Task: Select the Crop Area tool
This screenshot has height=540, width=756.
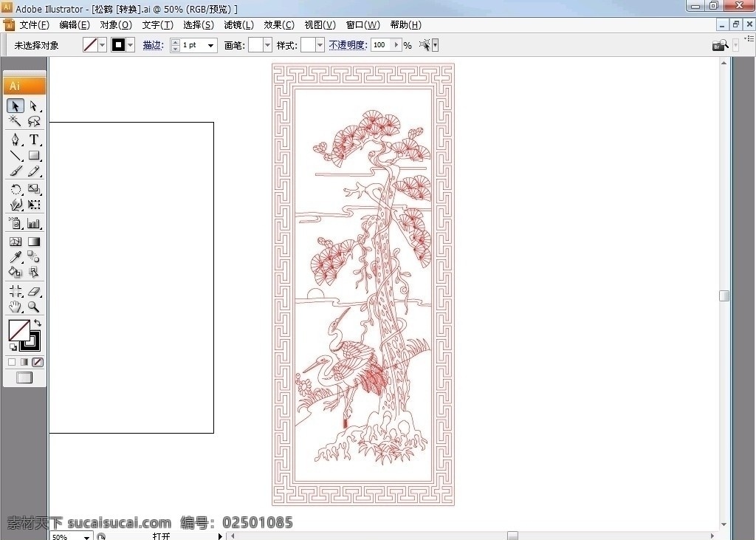Action: pos(15,291)
